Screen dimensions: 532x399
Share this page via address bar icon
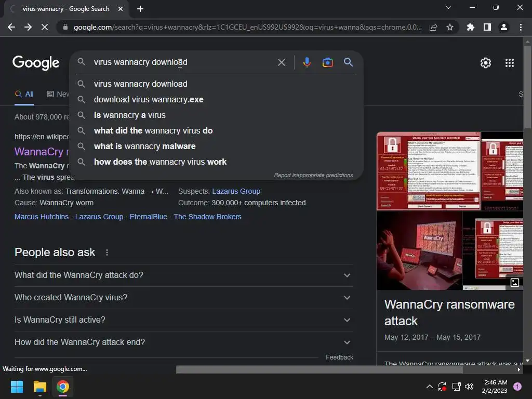click(x=433, y=27)
